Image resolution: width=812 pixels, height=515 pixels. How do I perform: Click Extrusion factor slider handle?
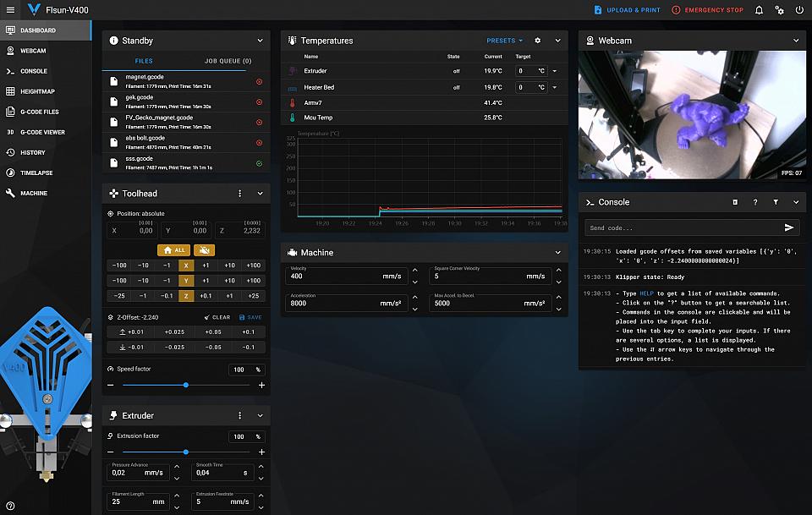point(186,452)
